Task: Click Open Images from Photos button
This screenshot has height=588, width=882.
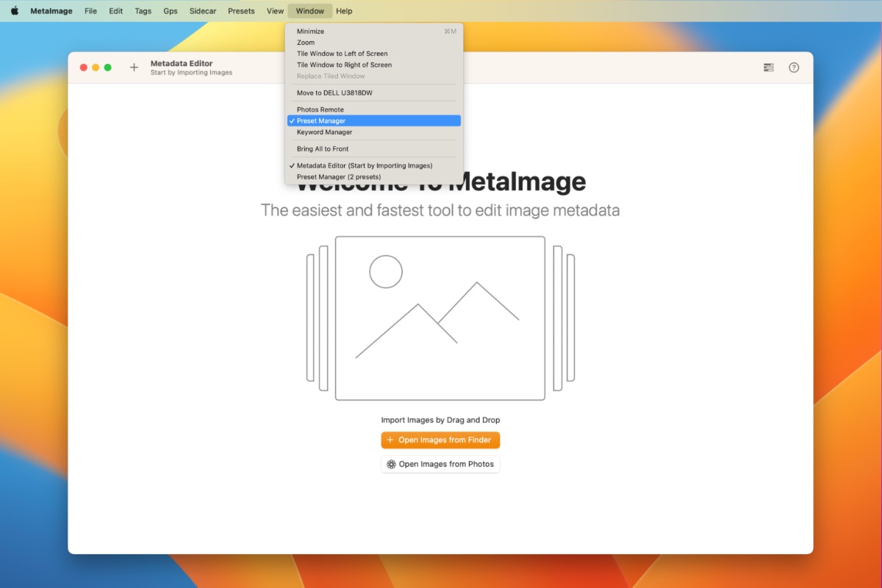Action: pyautogui.click(x=440, y=465)
